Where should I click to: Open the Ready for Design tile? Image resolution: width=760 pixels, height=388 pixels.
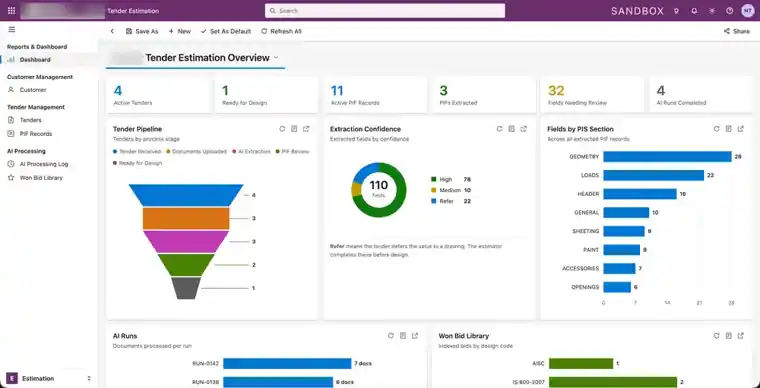[267, 95]
